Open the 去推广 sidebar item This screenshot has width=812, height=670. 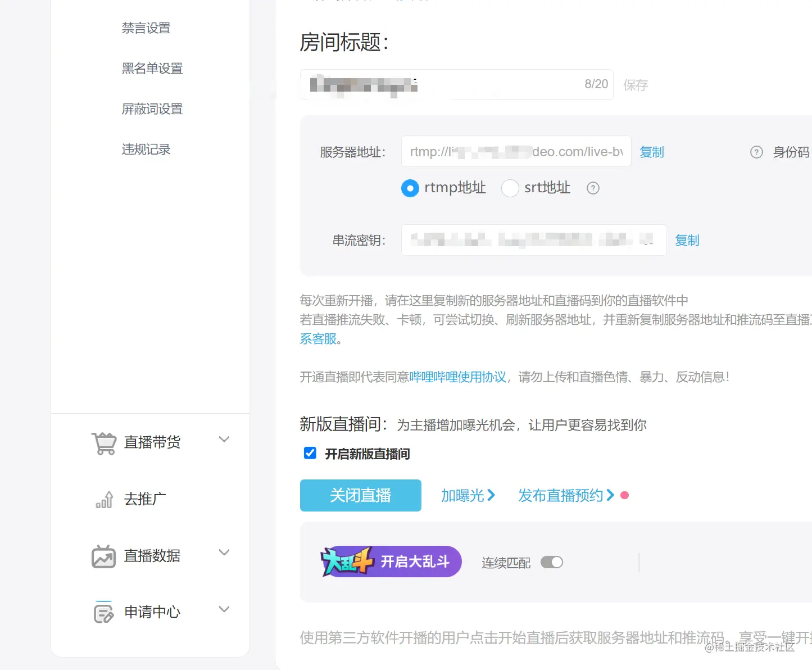click(x=145, y=499)
